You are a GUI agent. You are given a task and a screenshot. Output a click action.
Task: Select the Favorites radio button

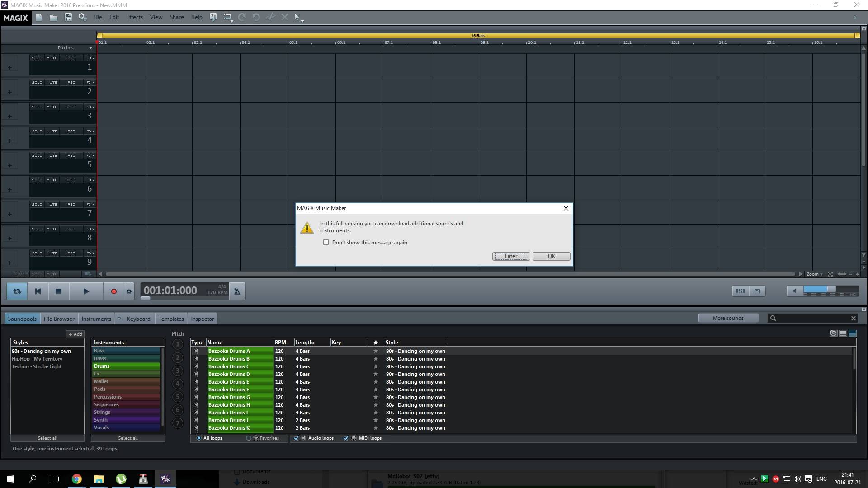point(249,438)
